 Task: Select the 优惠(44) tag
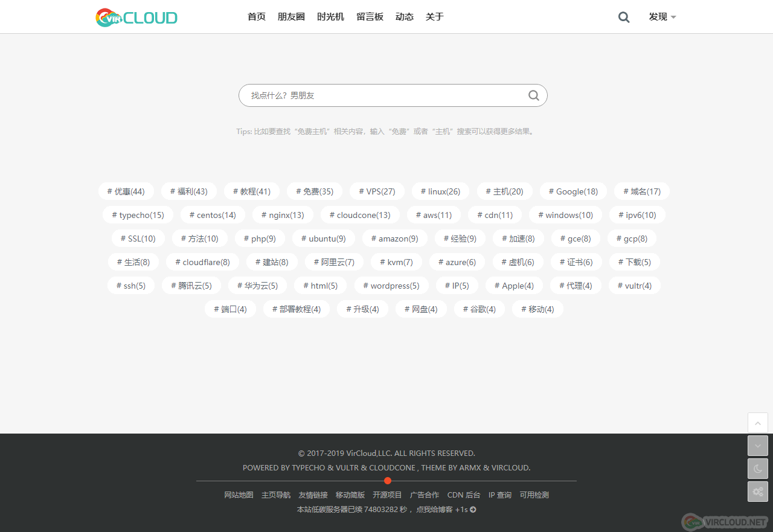pyautogui.click(x=126, y=191)
